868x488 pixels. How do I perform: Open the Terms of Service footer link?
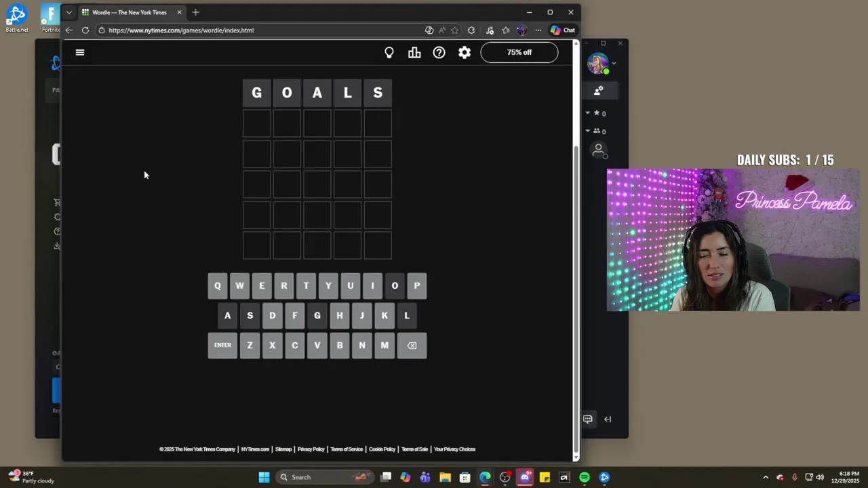pos(347,449)
